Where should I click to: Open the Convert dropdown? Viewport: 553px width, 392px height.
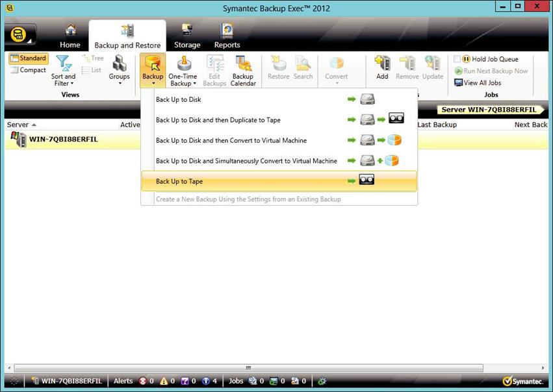pyautogui.click(x=336, y=70)
